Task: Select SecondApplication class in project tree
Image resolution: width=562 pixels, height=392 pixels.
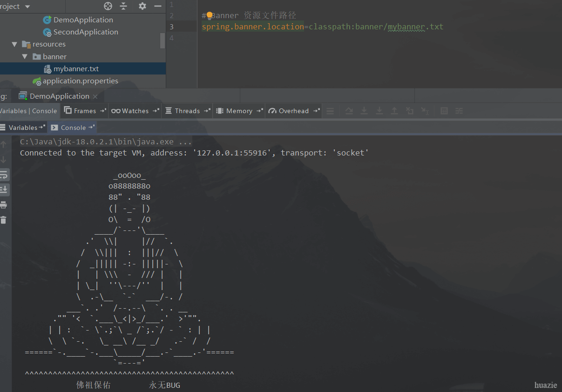Action: (x=80, y=32)
